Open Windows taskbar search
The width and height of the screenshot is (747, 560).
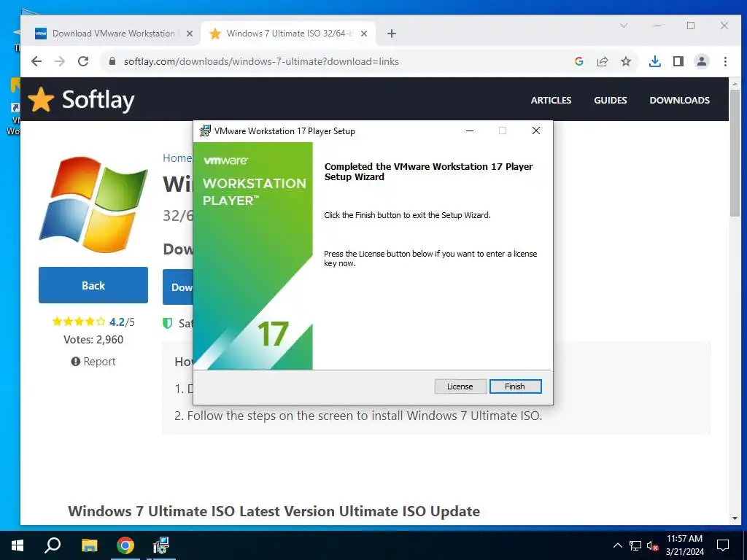pos(53,545)
